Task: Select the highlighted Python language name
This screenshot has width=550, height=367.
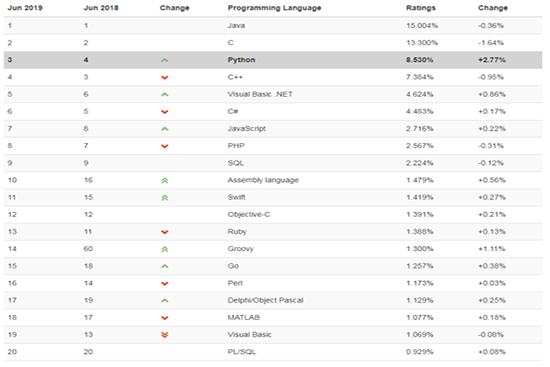Action: coord(241,60)
